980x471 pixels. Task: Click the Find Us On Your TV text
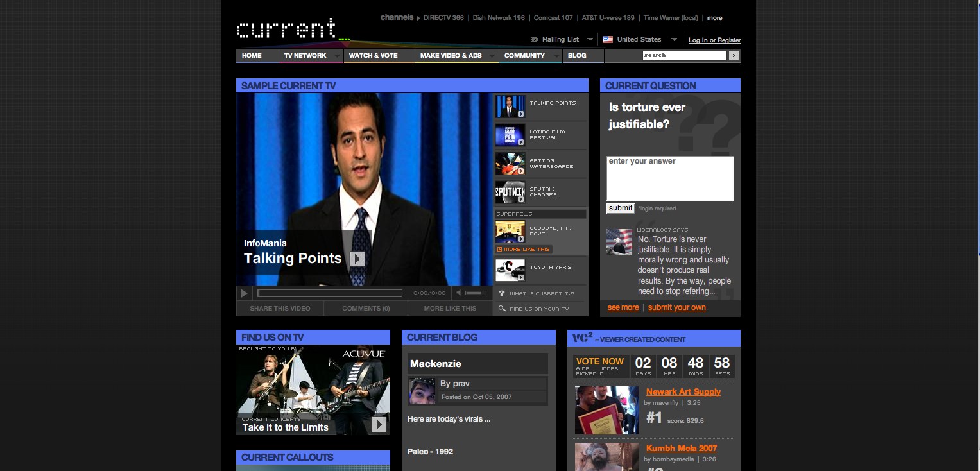pos(539,309)
